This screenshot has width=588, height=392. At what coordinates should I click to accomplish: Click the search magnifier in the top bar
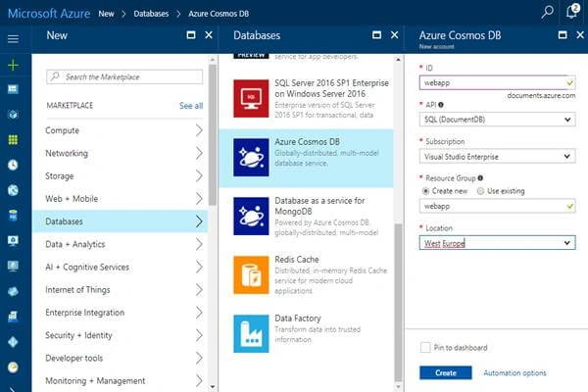tap(547, 13)
